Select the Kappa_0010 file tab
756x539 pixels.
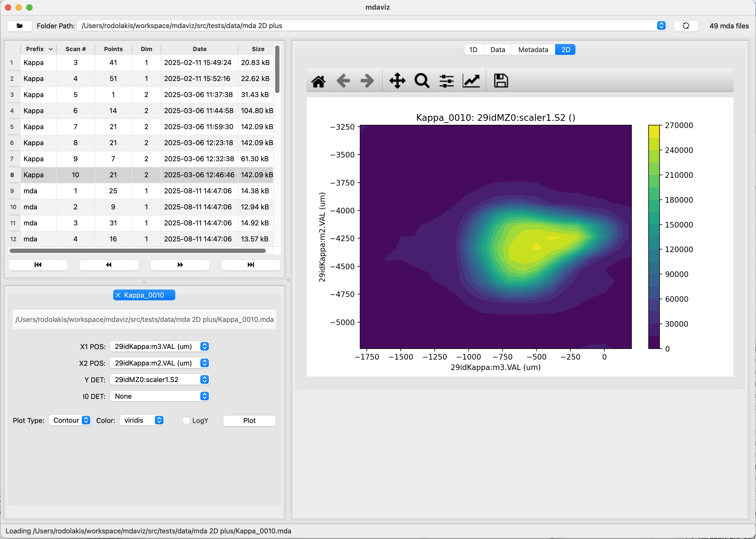(144, 295)
